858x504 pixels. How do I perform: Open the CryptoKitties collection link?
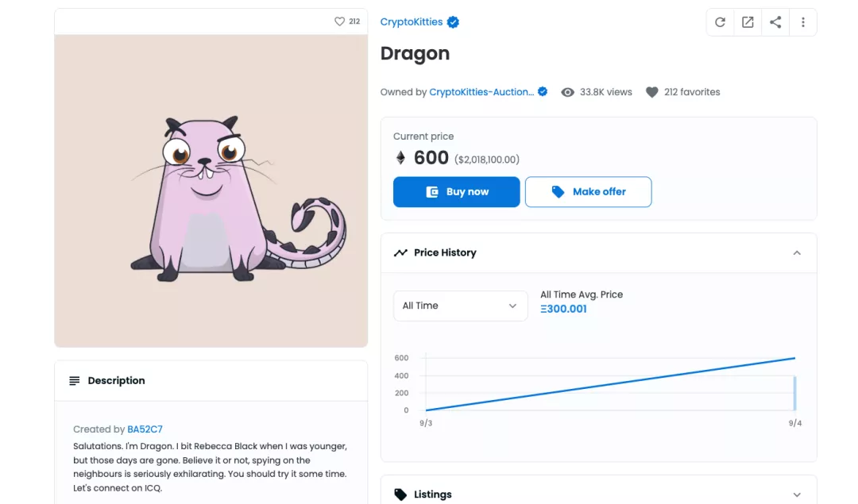411,22
